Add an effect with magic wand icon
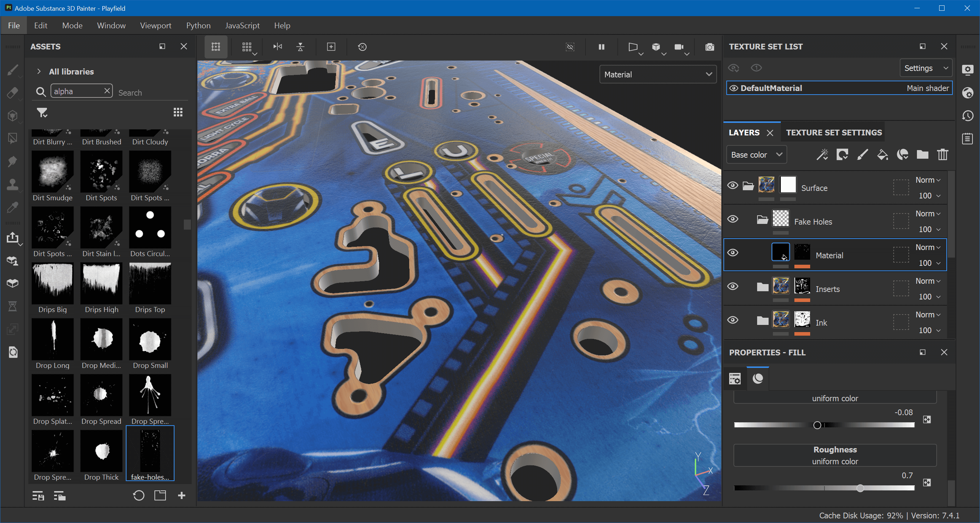980x523 pixels. tap(822, 154)
